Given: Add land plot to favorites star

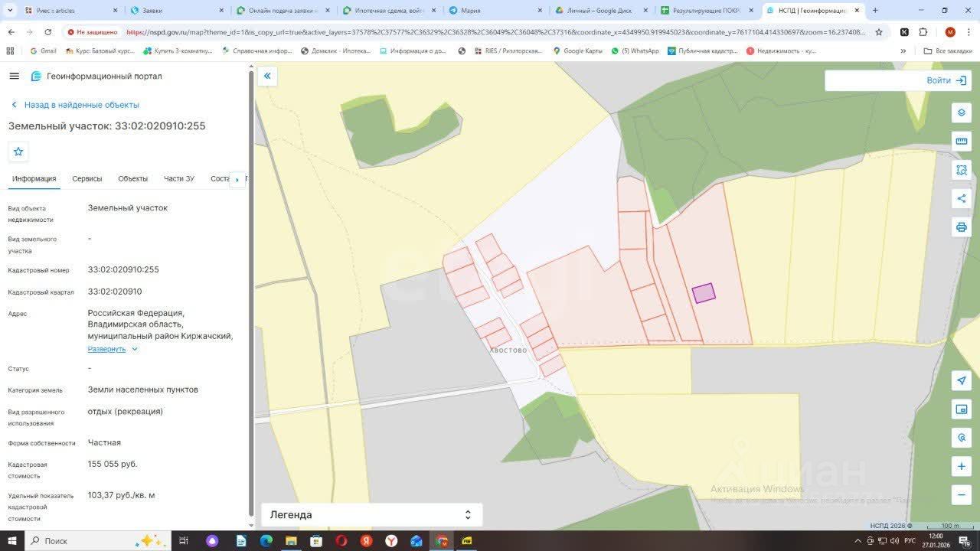Looking at the screenshot, I should click(18, 152).
